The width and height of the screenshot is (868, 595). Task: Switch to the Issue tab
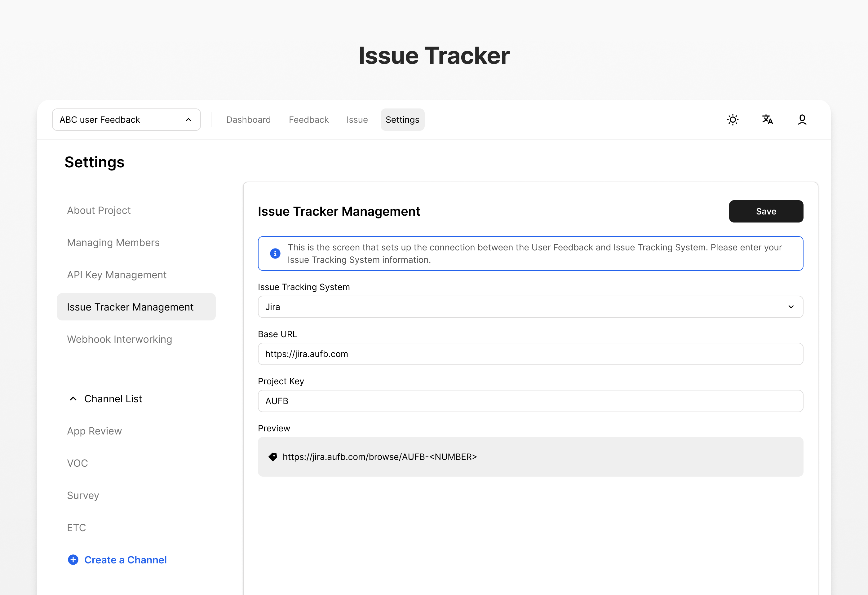coord(357,119)
